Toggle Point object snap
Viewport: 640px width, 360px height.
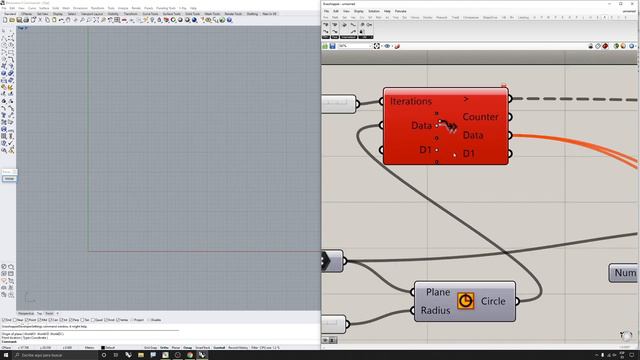pyautogui.click(x=31, y=320)
